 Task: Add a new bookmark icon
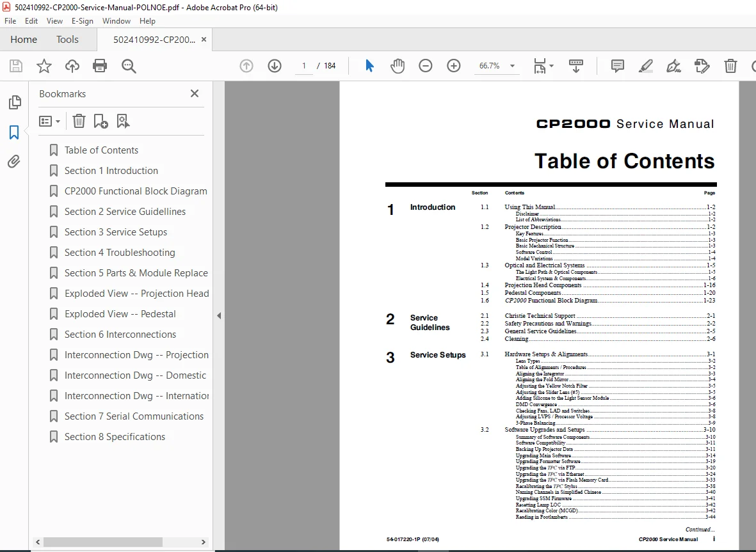click(x=101, y=121)
